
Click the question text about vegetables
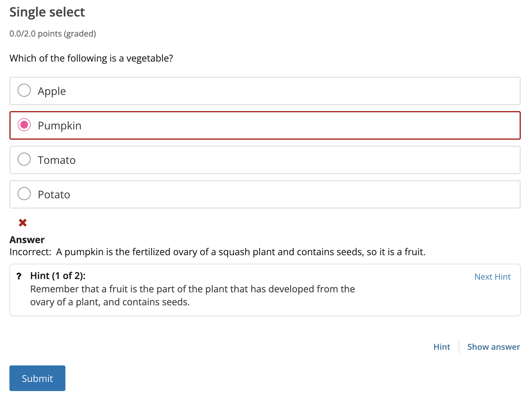pos(91,58)
